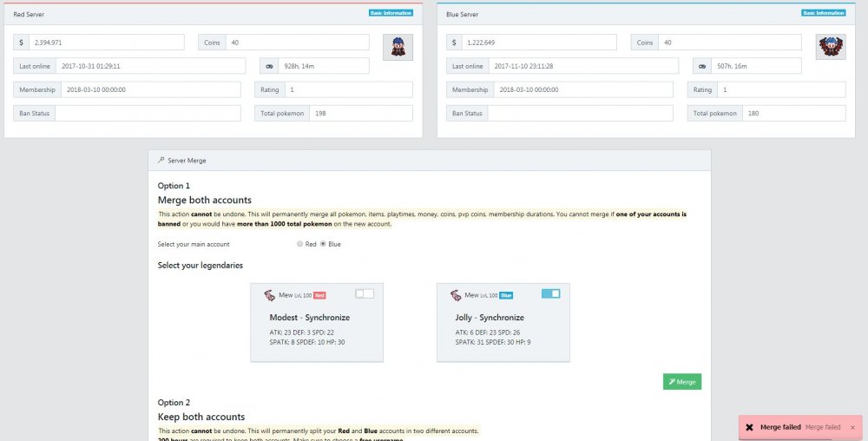Click Red Server Basic Information badge
Screen dimensions: 868x441
(x=391, y=13)
